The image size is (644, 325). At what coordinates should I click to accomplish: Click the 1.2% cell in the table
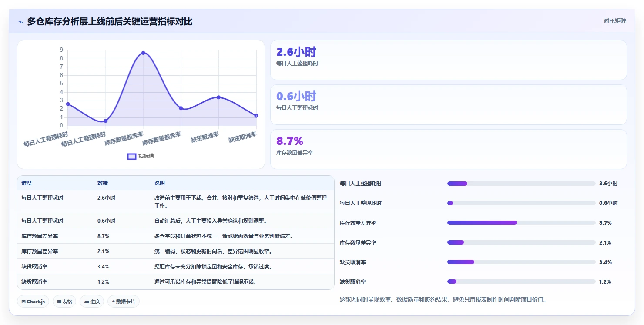click(x=103, y=282)
